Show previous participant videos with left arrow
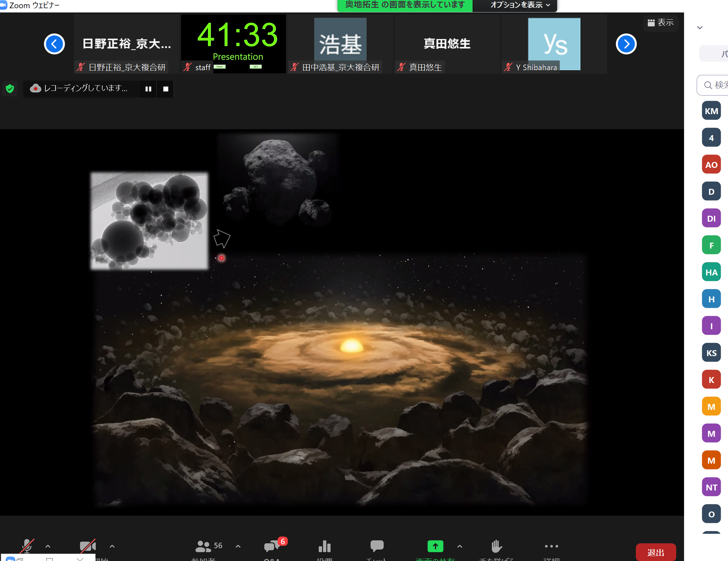 tap(54, 44)
